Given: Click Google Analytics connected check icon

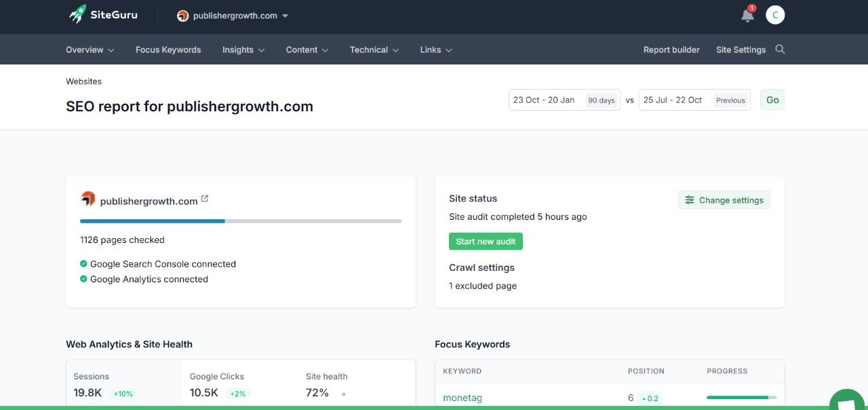Looking at the screenshot, I should (83, 278).
